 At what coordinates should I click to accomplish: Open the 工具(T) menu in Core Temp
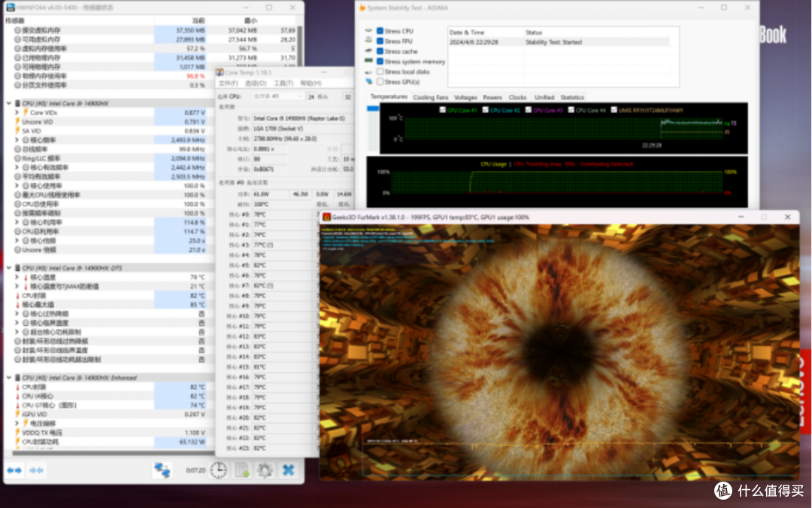[283, 83]
